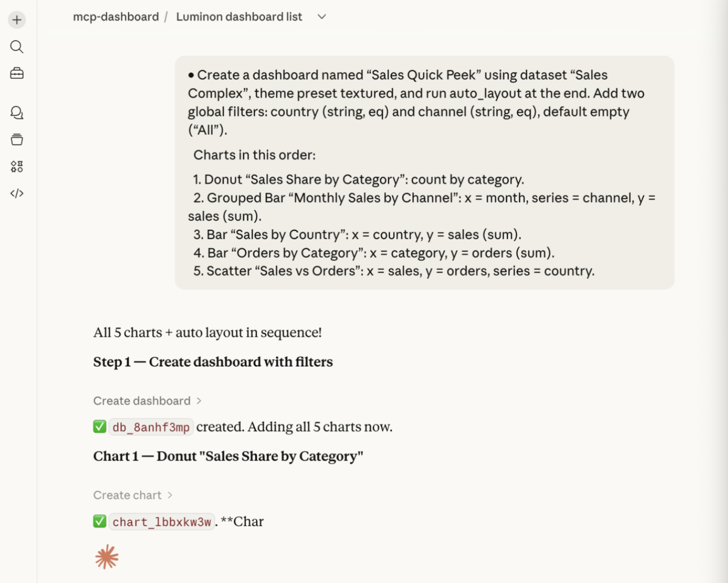Image resolution: width=728 pixels, height=583 pixels.
Task: Open the code brackets icon in sidebar
Action: pos(17,193)
